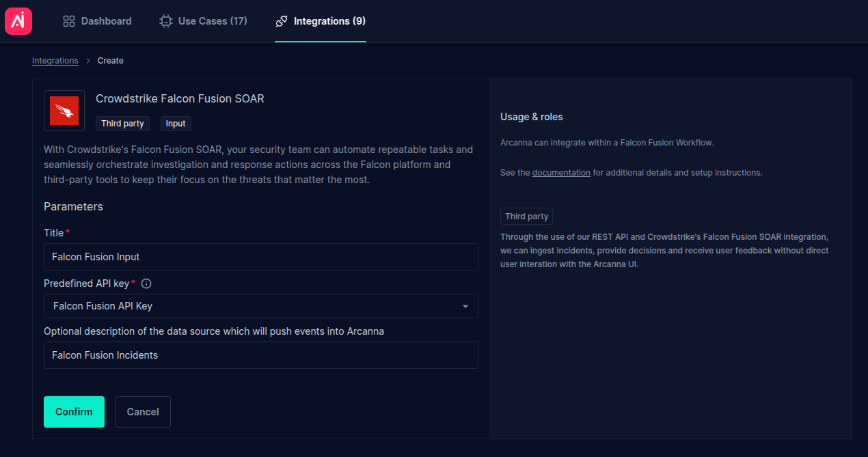
Task: Confirm the integration creation
Action: tap(74, 412)
